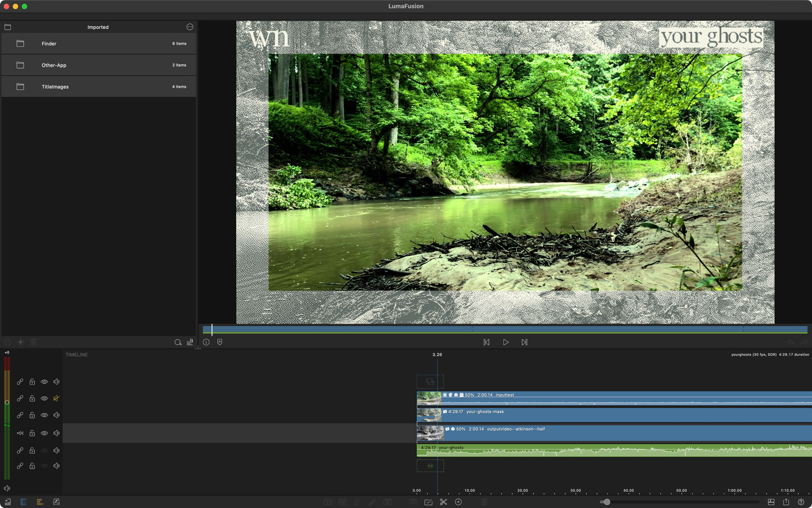Toggle the eye icon on the empty top track
812x508 pixels.
(44, 382)
